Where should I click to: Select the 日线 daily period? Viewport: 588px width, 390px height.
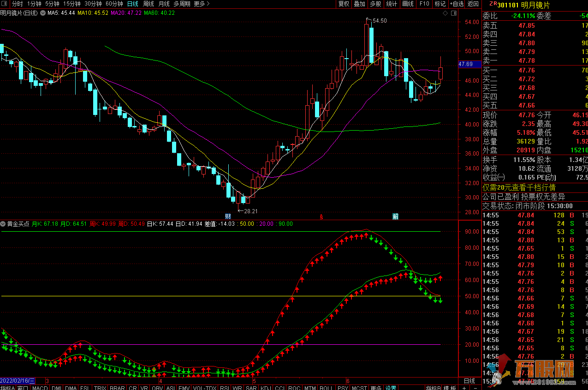click(133, 4)
